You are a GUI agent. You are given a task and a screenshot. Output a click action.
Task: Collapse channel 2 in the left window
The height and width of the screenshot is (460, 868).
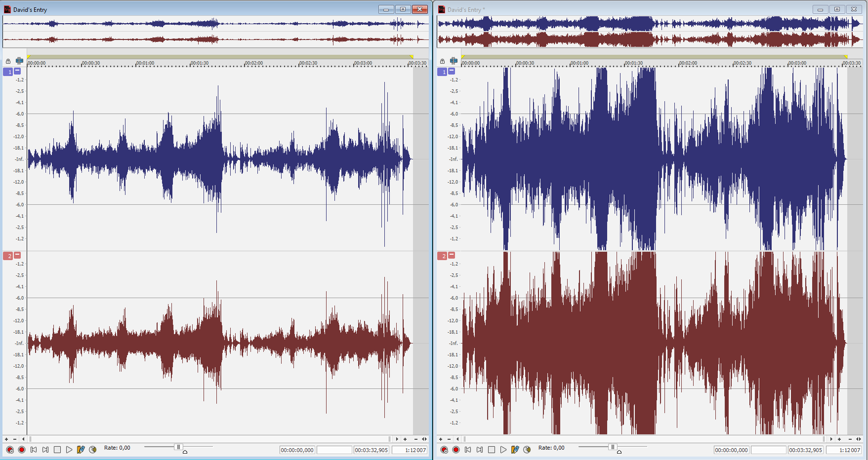[17, 255]
